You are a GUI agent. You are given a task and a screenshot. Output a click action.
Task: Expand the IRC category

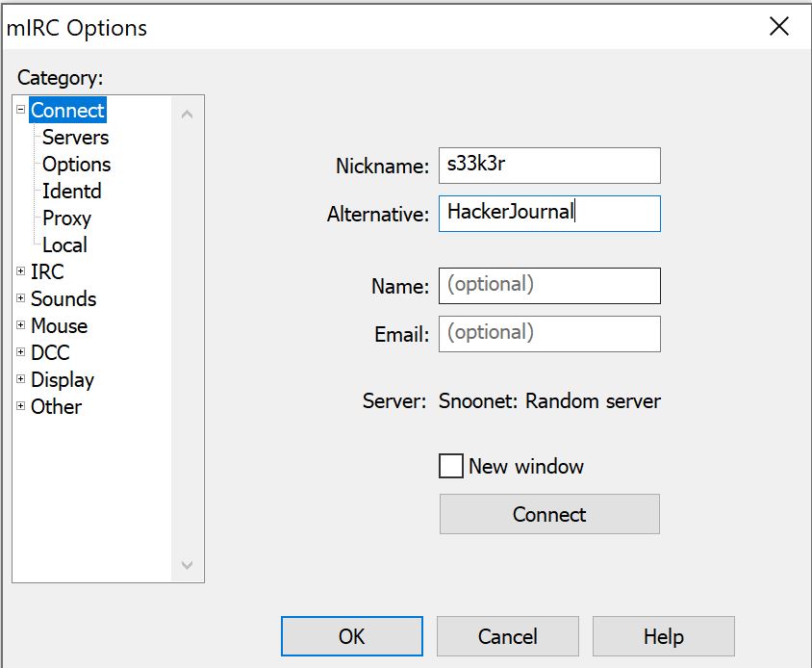21,271
